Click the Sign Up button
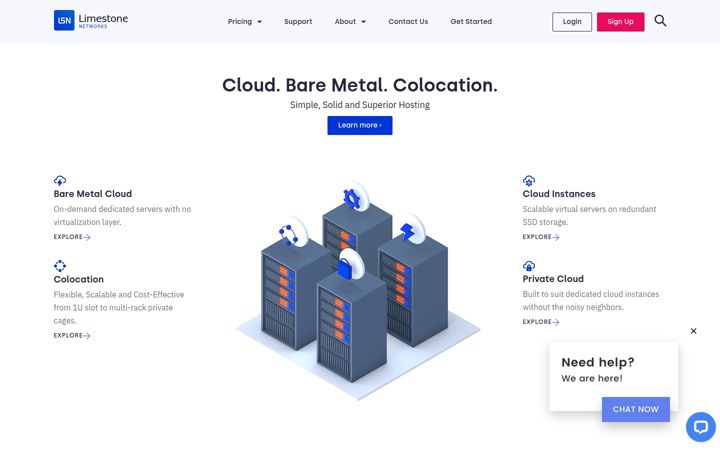Image resolution: width=720 pixels, height=450 pixels. (x=620, y=22)
